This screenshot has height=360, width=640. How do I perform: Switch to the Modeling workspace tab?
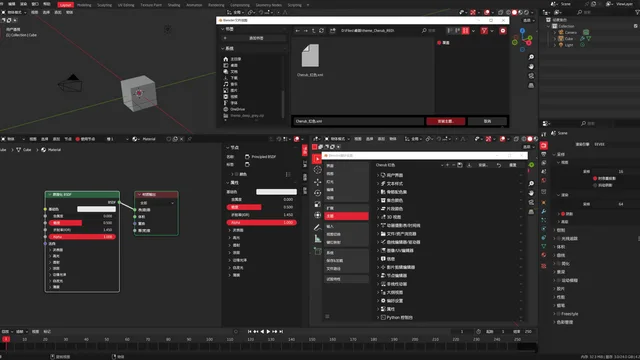coord(84,5)
